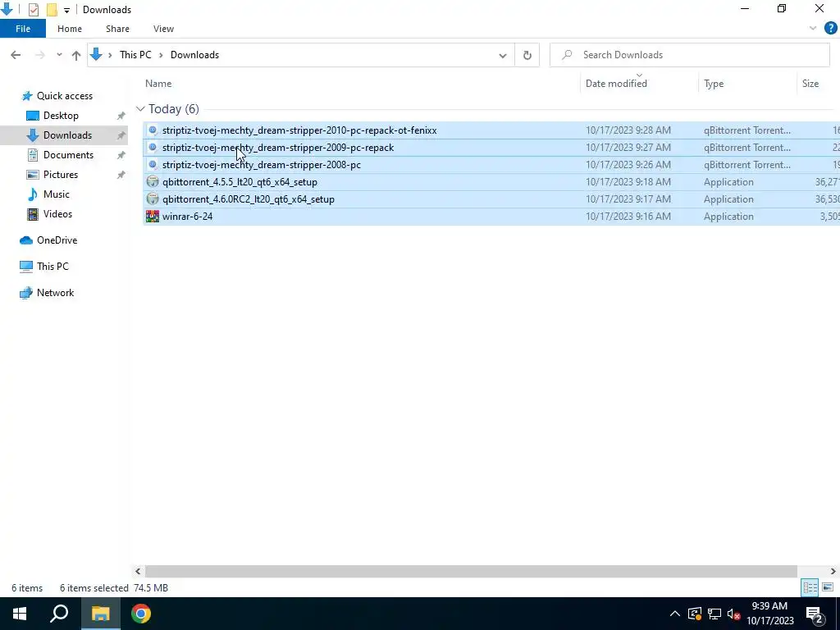Switch to Large icons view layout

click(827, 587)
